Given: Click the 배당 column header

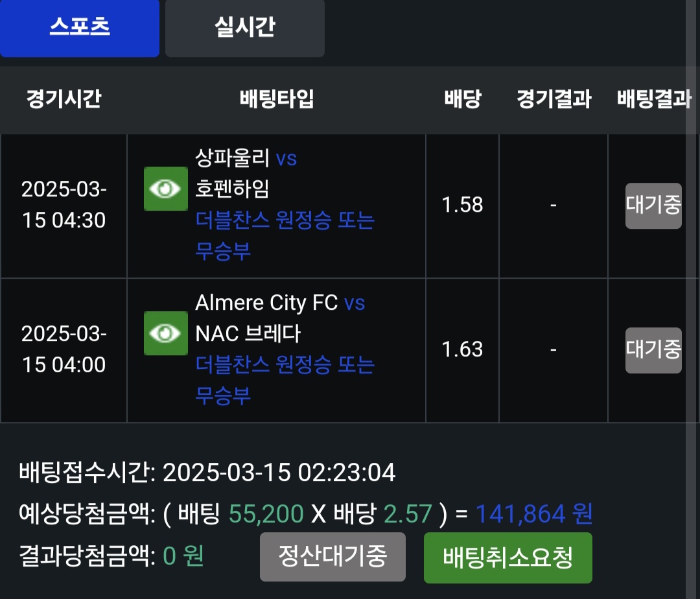Looking at the screenshot, I should pos(462,100).
